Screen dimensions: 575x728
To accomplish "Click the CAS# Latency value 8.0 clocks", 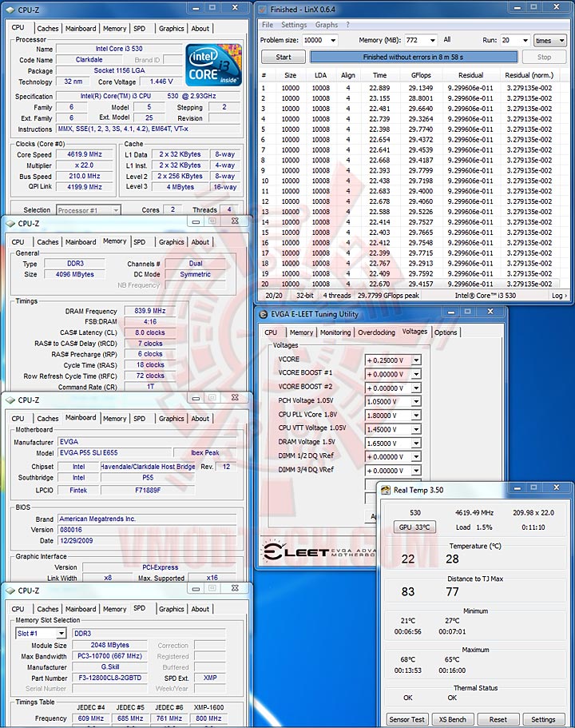I will tap(149, 332).
